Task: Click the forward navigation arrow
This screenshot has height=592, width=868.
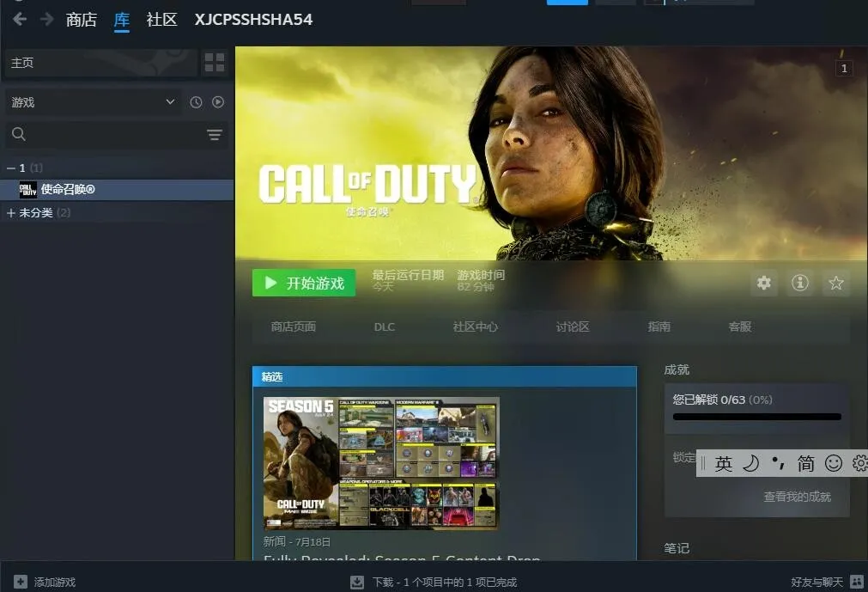Action: 46,19
